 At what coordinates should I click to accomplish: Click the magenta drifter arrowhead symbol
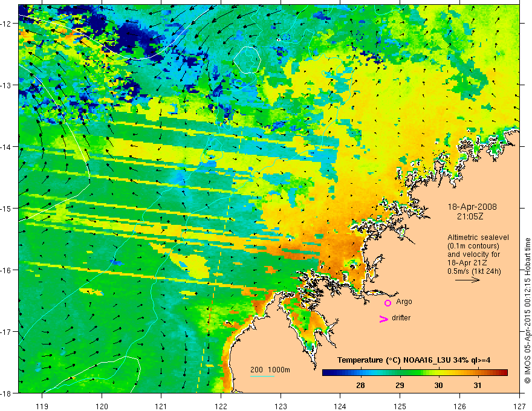(384, 319)
